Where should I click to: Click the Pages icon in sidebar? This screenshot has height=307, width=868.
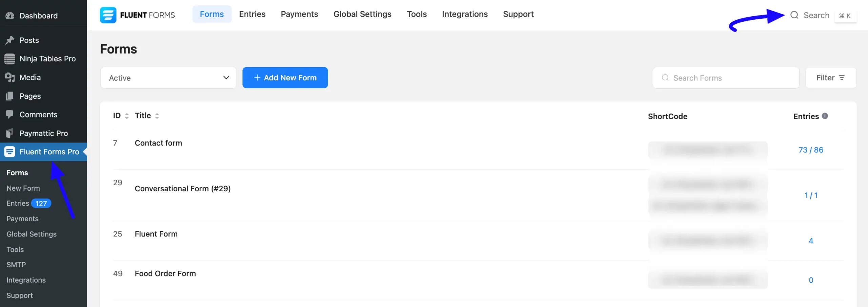10,96
